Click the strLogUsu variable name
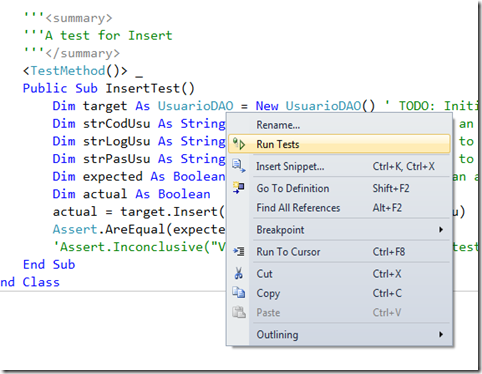 pyautogui.click(x=117, y=141)
